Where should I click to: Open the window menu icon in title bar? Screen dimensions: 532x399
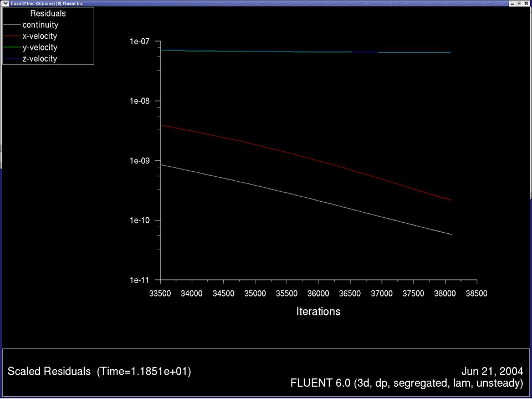tap(5, 3)
